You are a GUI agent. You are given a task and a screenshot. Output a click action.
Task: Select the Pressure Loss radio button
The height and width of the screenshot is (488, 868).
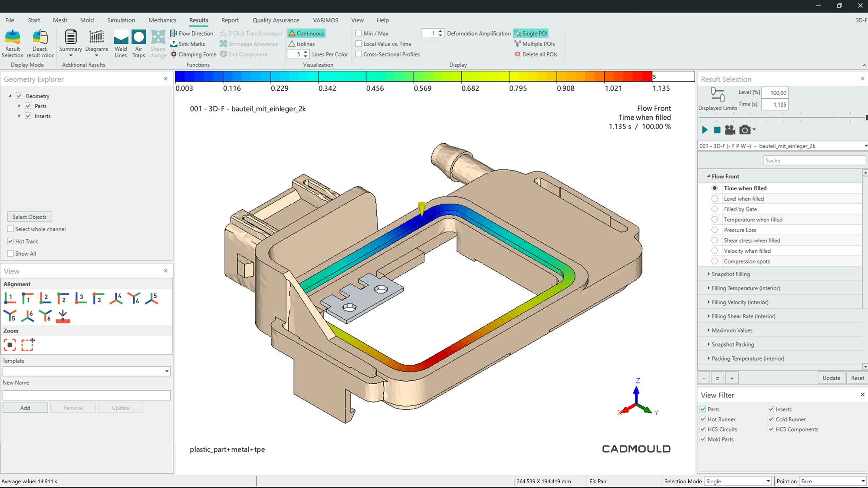(714, 230)
